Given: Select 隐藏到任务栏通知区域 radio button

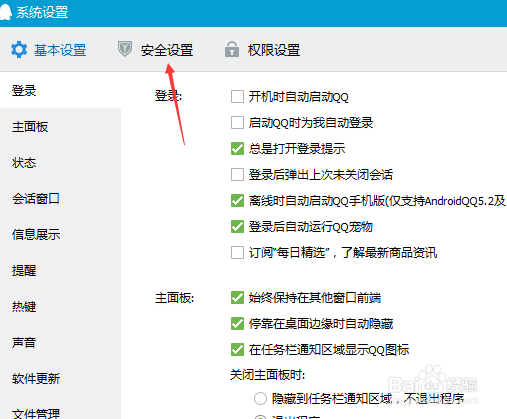Looking at the screenshot, I should click(x=260, y=398).
